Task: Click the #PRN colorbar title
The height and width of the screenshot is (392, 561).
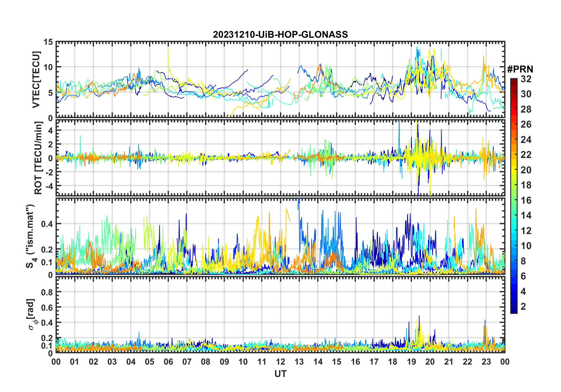Action: [x=520, y=69]
